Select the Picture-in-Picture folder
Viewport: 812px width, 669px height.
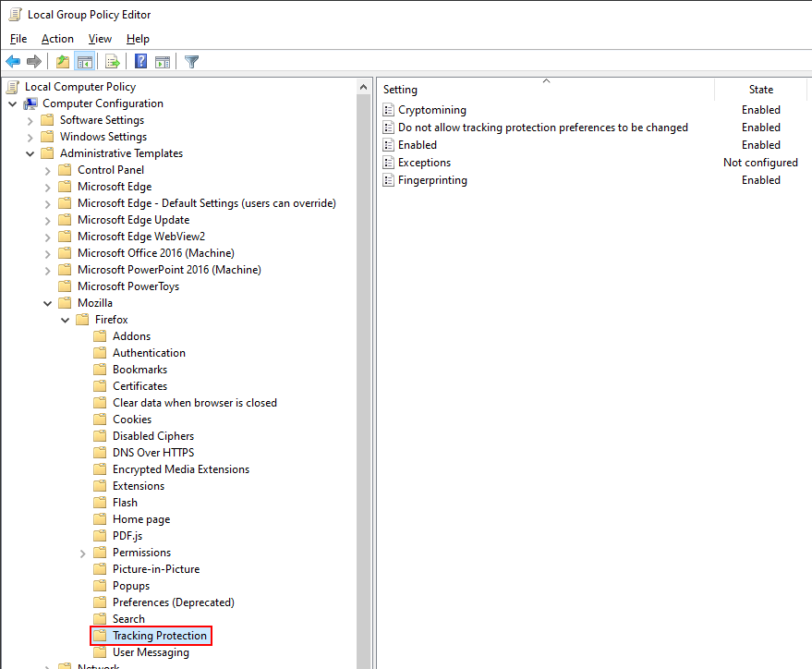(x=156, y=569)
